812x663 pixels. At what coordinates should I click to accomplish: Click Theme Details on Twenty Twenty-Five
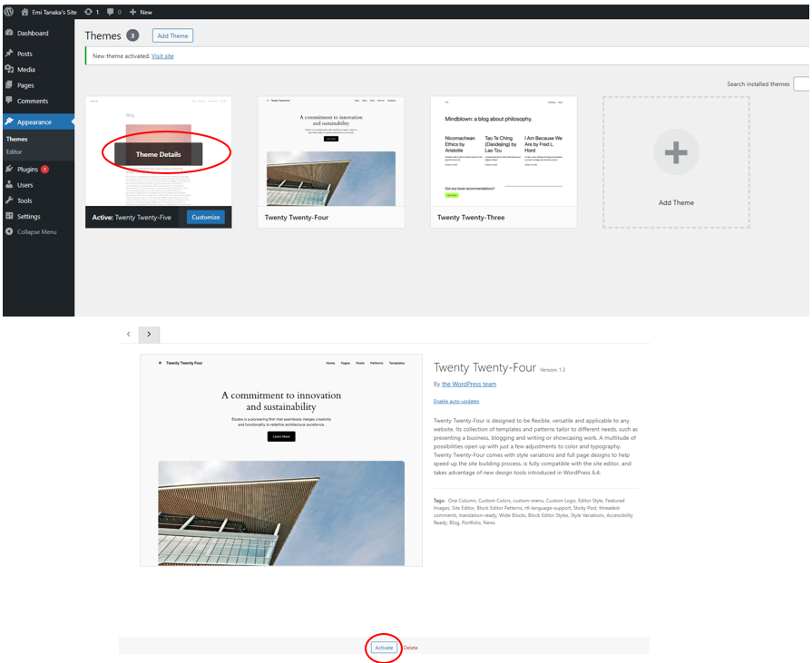(x=159, y=154)
